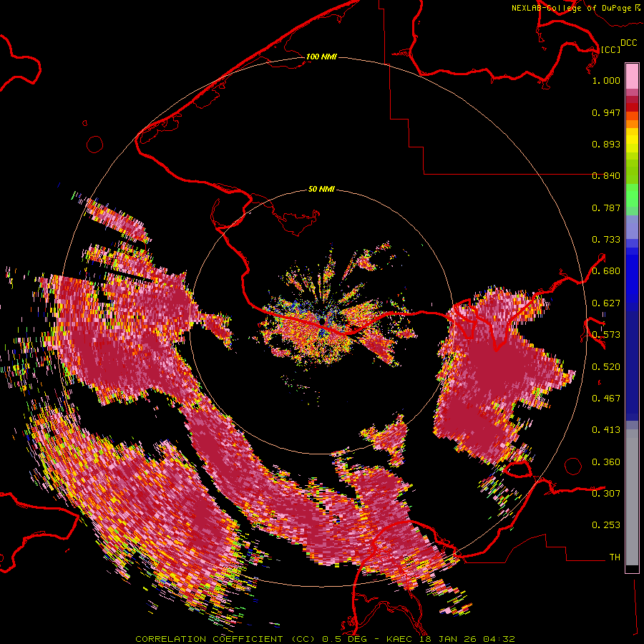Click the CORRELATION COEFFICIENT caption text
The width and height of the screenshot is (644, 644).
click(209, 639)
